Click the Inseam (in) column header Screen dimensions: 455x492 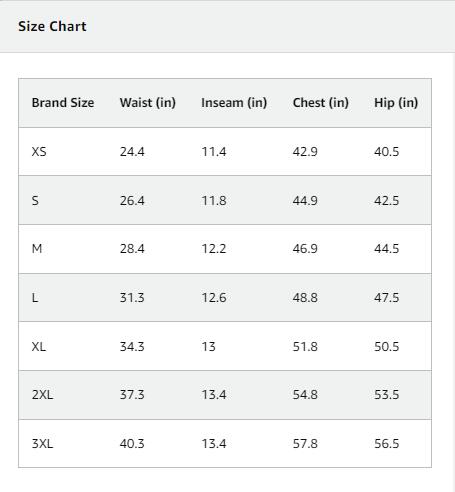coord(234,103)
